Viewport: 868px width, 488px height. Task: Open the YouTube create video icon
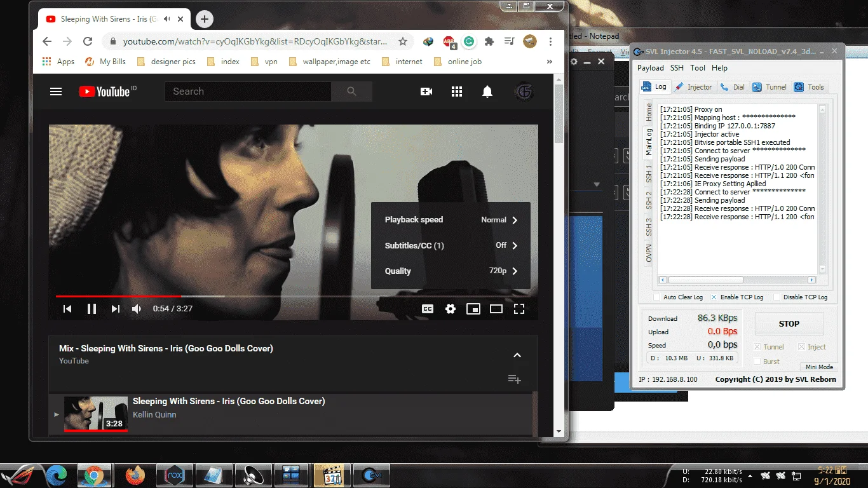pyautogui.click(x=426, y=91)
